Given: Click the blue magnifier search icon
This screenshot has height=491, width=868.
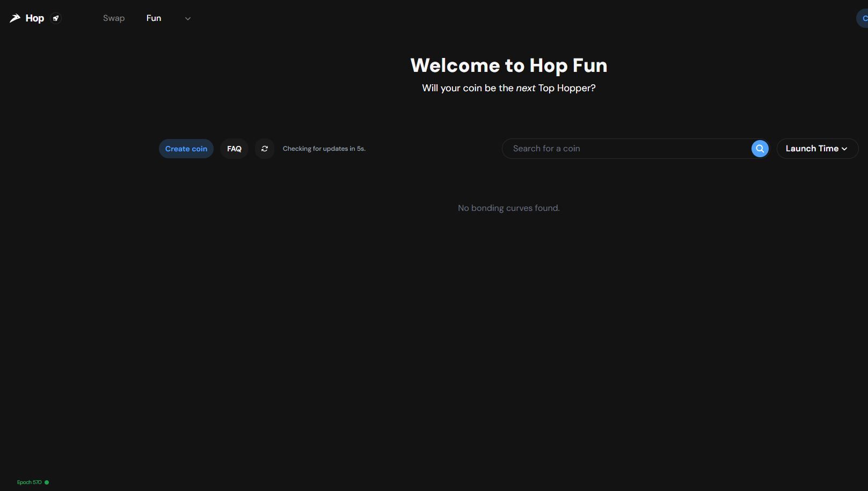Looking at the screenshot, I should [760, 149].
